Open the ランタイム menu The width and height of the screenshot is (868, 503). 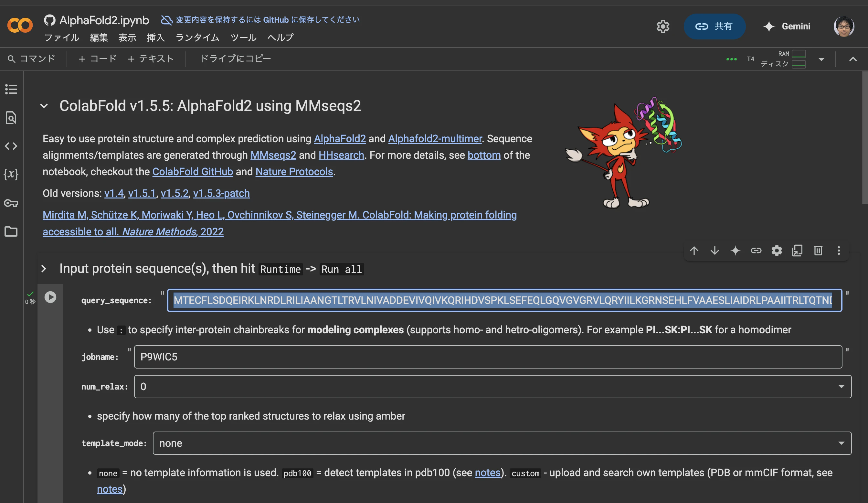197,37
